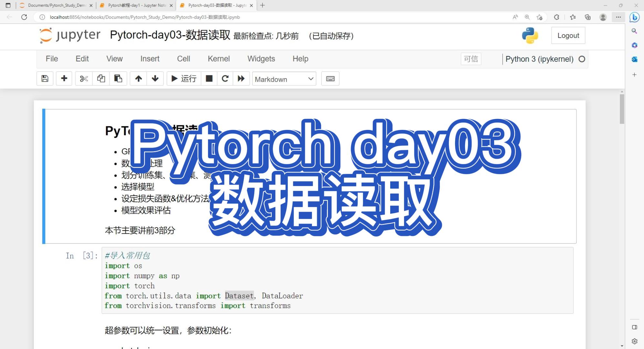This screenshot has height=349, width=644.
Task: Copy selected cells icon
Action: pyautogui.click(x=101, y=79)
